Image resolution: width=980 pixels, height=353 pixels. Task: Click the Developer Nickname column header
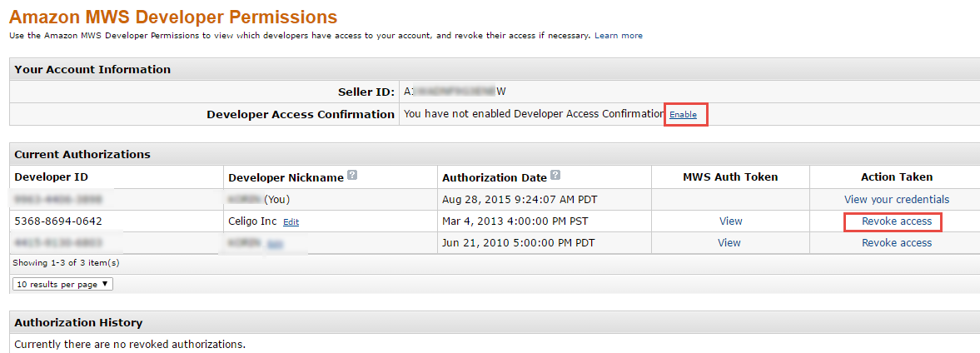(286, 177)
